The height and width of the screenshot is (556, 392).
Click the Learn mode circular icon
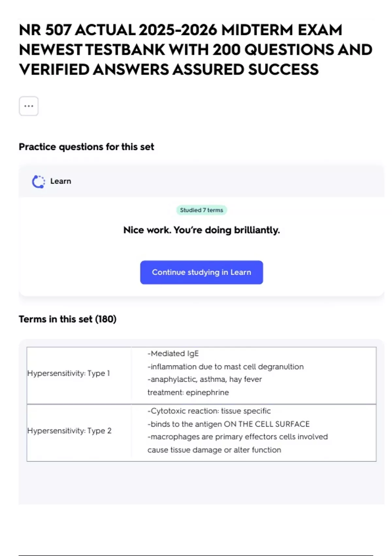[x=38, y=182]
